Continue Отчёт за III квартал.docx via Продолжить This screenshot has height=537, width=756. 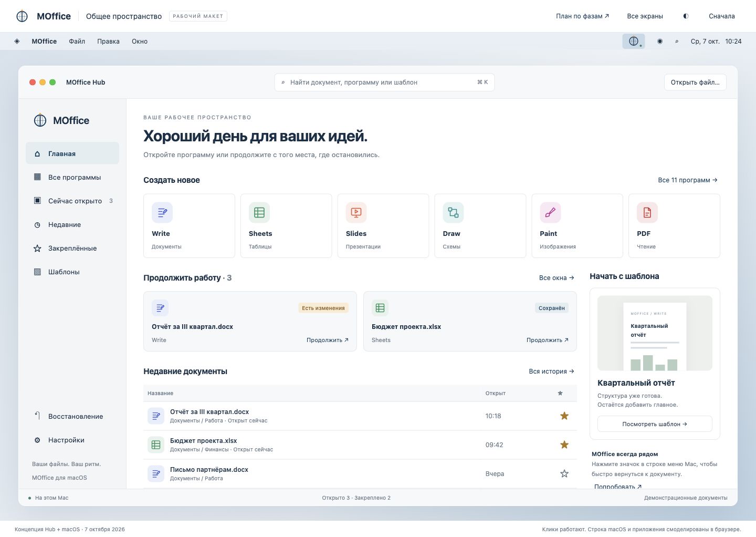(328, 340)
